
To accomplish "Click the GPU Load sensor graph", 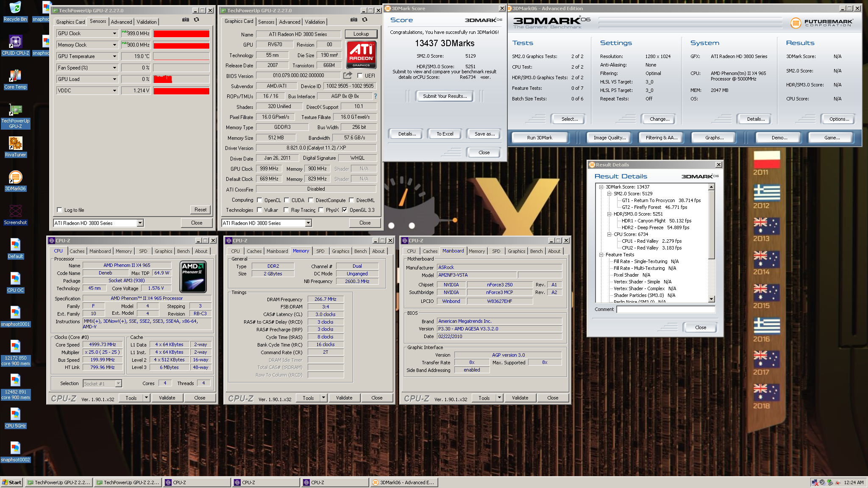I will click(181, 79).
